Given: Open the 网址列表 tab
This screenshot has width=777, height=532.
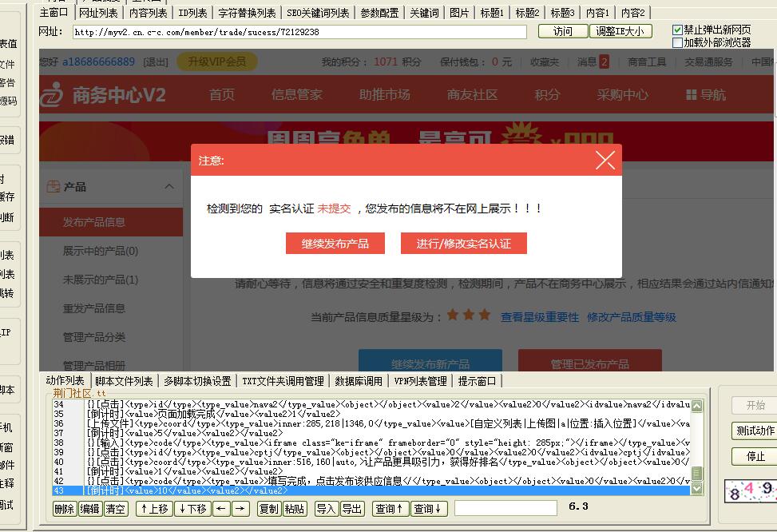Looking at the screenshot, I should pyautogui.click(x=98, y=13).
